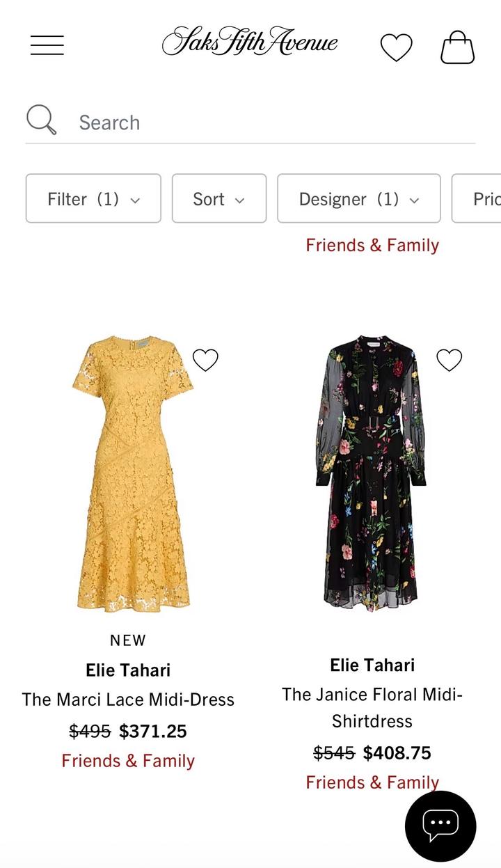Open the wishlist via the heart icon
501x868 pixels.
click(x=396, y=47)
